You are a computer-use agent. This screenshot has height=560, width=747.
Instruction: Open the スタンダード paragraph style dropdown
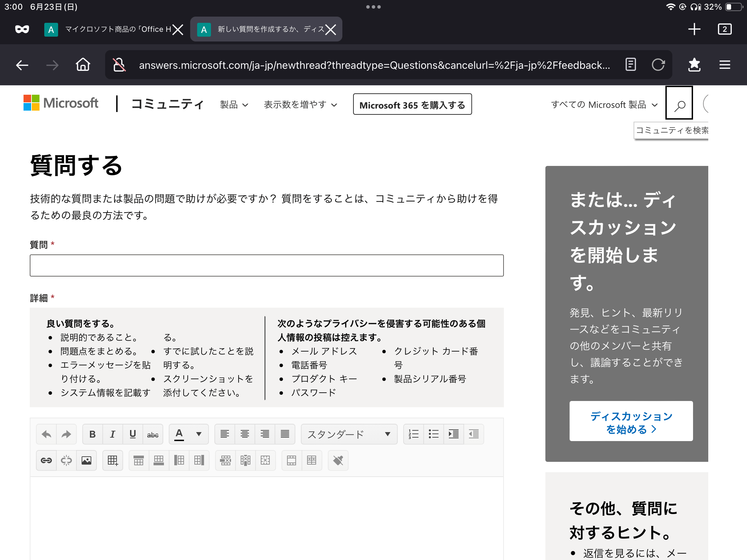coord(349,434)
